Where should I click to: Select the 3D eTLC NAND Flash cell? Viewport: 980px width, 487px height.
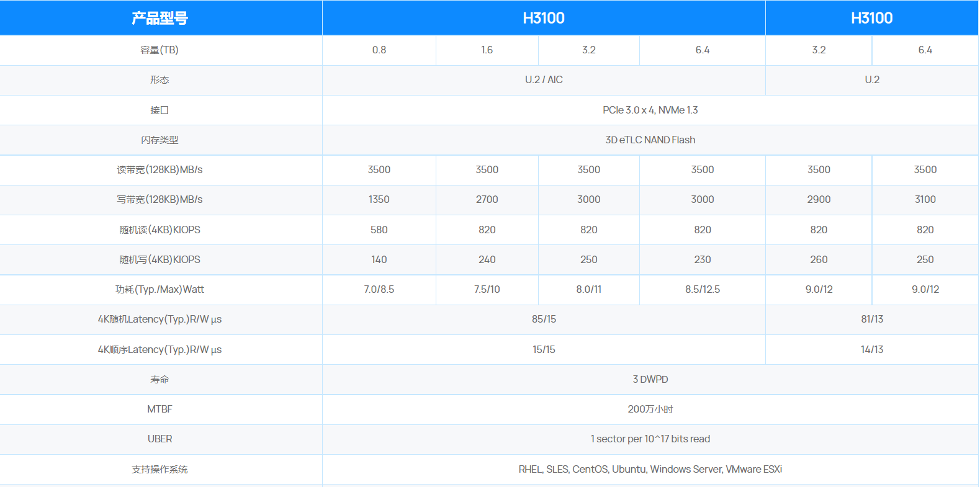[650, 140]
